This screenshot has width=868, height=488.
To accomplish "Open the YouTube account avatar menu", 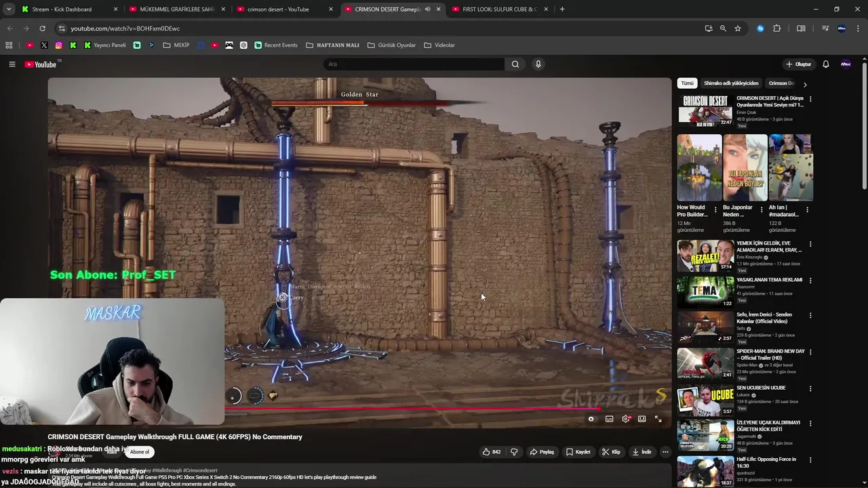I will [x=846, y=64].
